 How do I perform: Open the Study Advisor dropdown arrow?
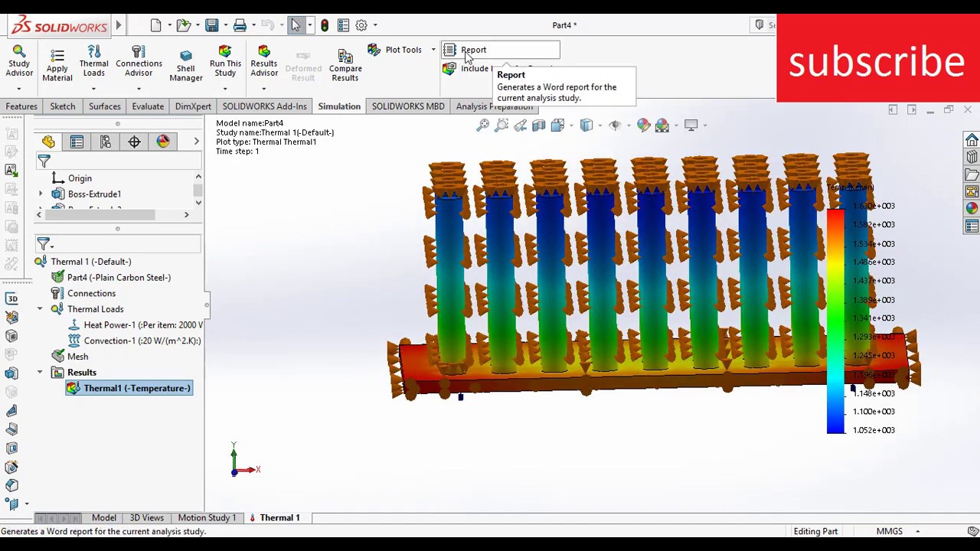[x=19, y=89]
